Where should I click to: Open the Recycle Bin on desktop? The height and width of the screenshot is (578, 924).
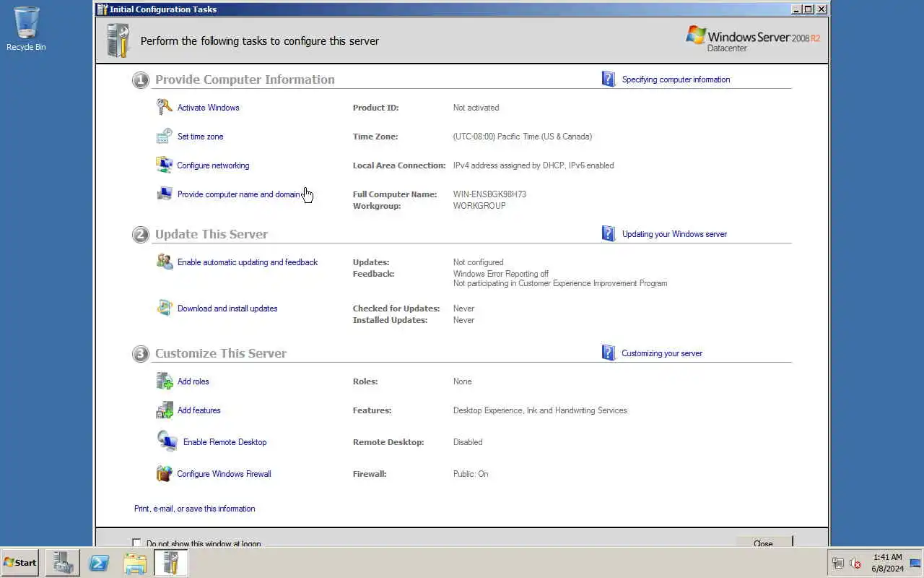click(26, 29)
